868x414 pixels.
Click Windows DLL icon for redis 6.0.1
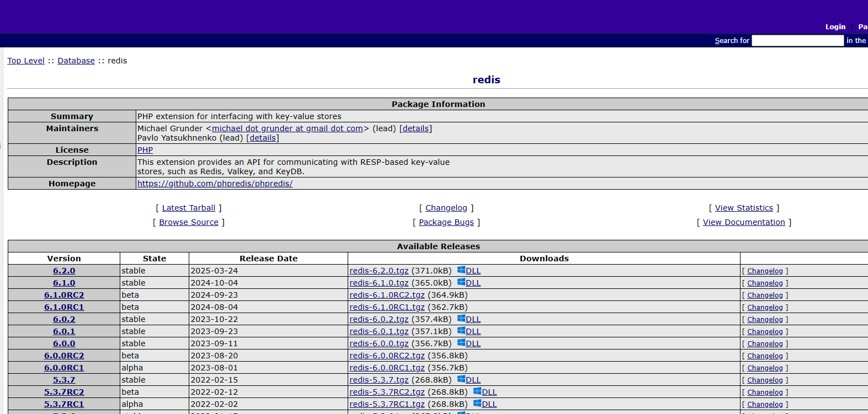(x=461, y=331)
